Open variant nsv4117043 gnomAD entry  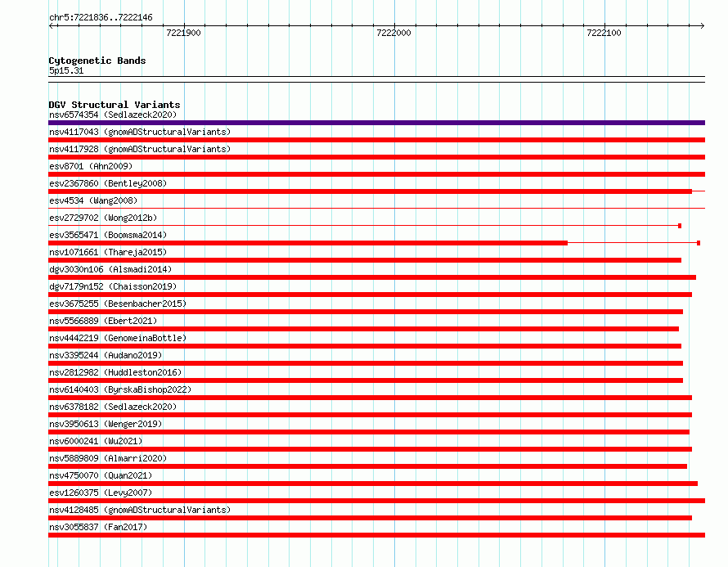[x=140, y=132]
